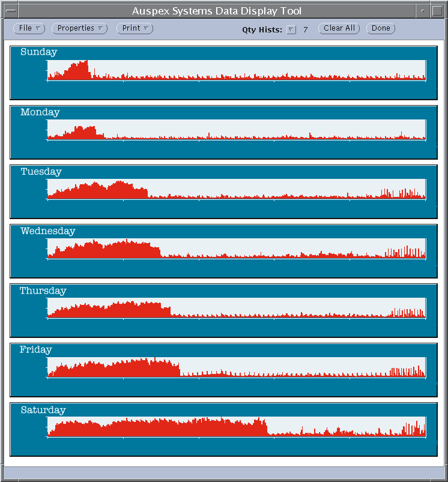Click the Clear All button
The image size is (448, 482).
pyautogui.click(x=339, y=28)
